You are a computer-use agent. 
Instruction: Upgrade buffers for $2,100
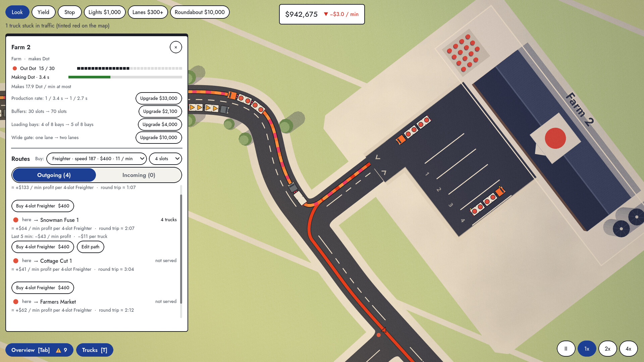(x=160, y=111)
